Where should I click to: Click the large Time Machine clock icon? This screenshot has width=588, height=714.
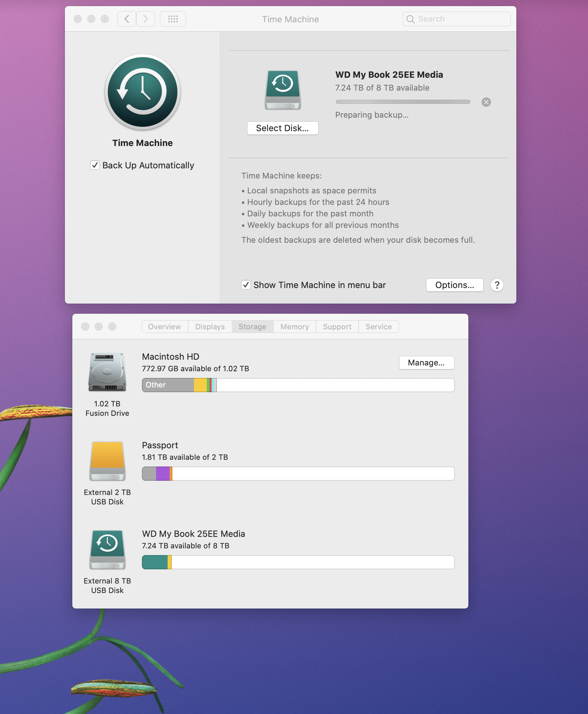point(143,92)
